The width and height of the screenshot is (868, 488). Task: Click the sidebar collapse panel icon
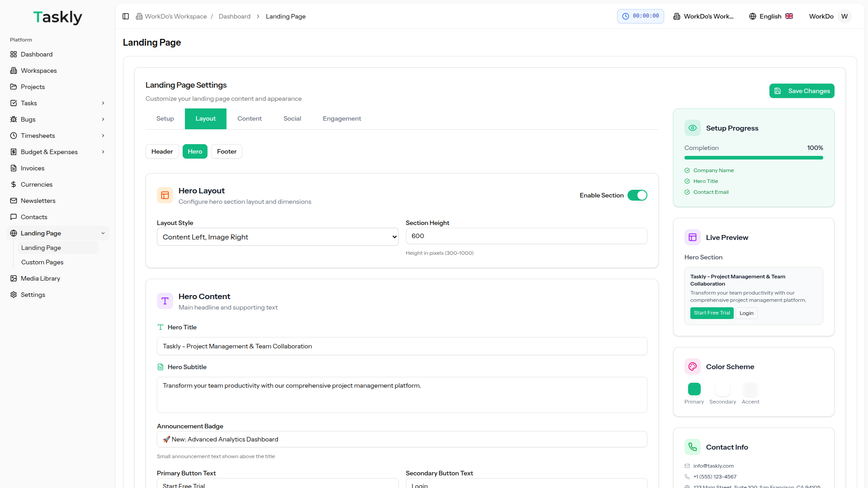click(x=126, y=16)
